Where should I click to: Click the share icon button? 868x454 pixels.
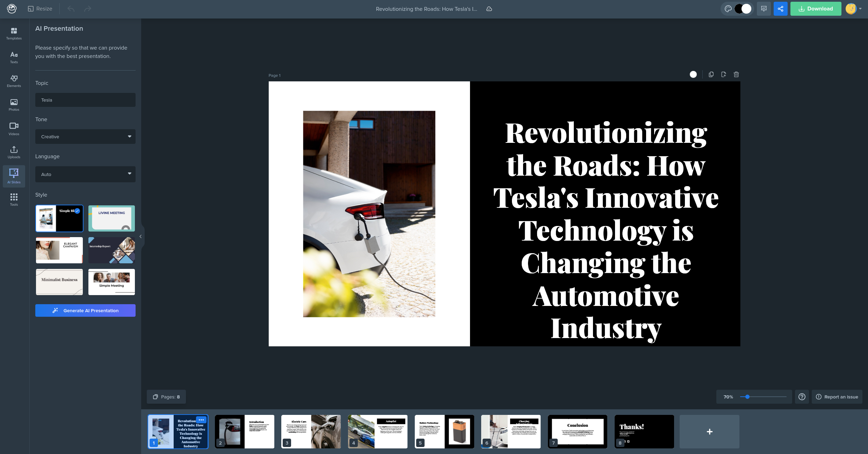[x=780, y=9]
